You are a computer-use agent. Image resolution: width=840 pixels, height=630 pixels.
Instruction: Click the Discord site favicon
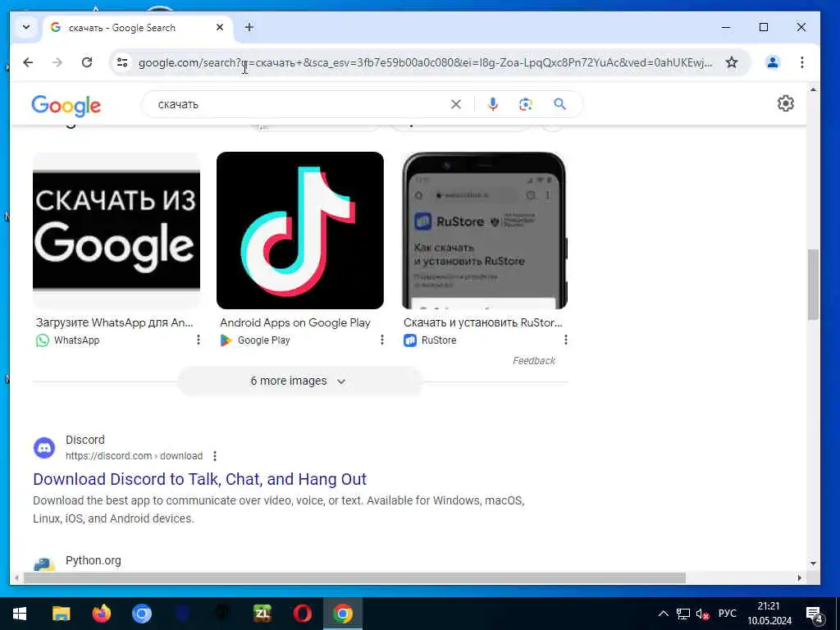(44, 447)
